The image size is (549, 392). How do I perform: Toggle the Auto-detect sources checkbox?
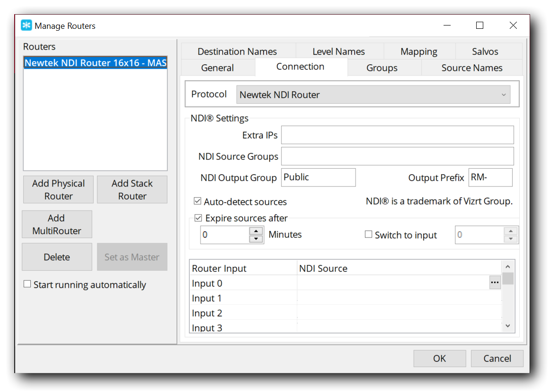click(198, 201)
